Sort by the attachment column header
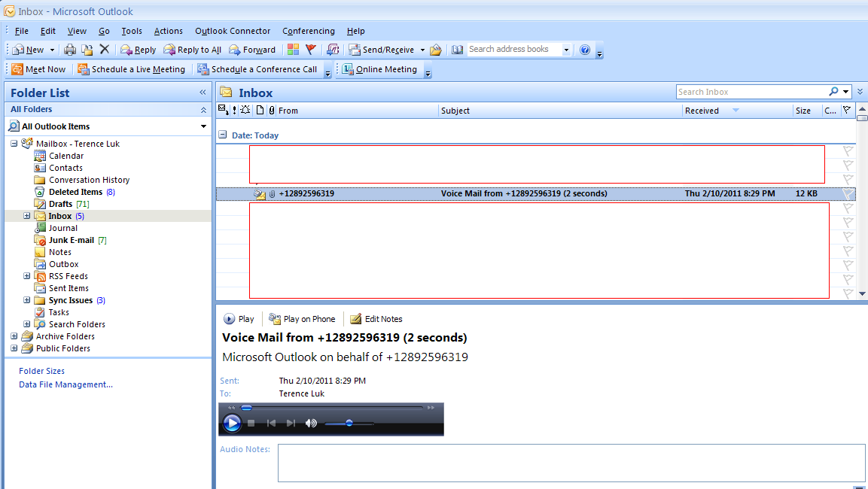The height and width of the screenshot is (489, 868). (x=271, y=110)
